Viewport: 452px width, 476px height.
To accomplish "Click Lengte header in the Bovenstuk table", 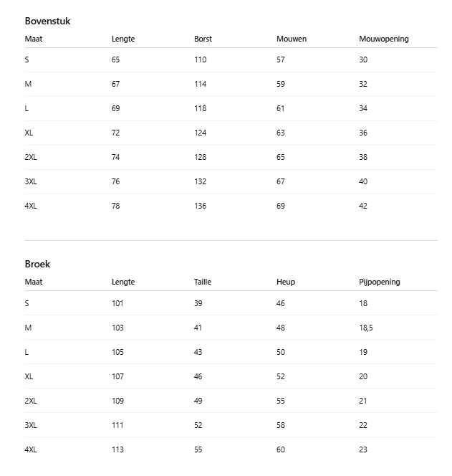I will [x=123, y=39].
